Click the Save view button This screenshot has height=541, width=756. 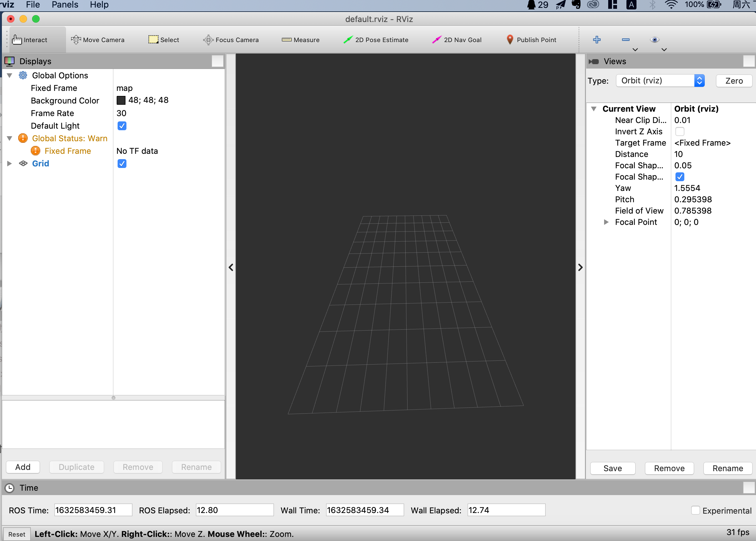click(x=612, y=467)
